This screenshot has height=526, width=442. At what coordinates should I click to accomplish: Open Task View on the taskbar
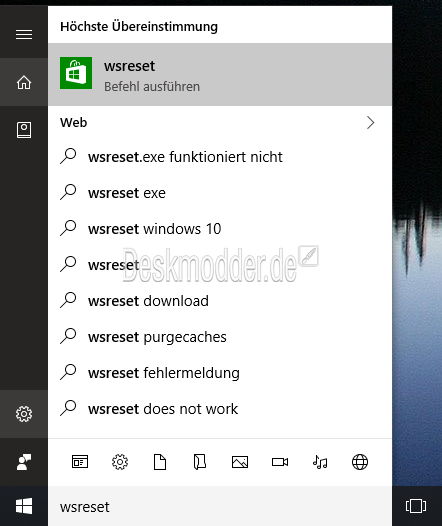click(x=416, y=506)
